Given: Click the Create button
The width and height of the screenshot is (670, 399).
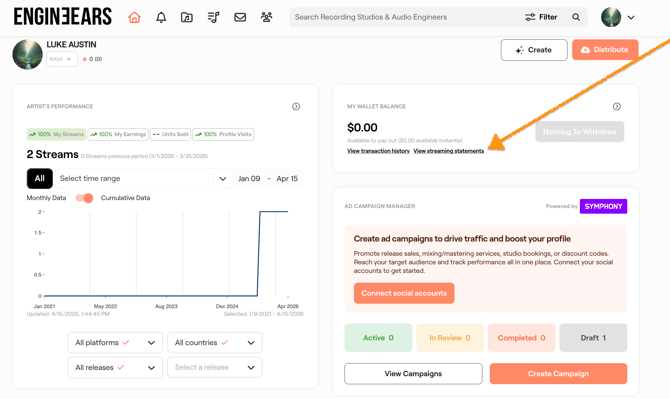Looking at the screenshot, I should (534, 50).
